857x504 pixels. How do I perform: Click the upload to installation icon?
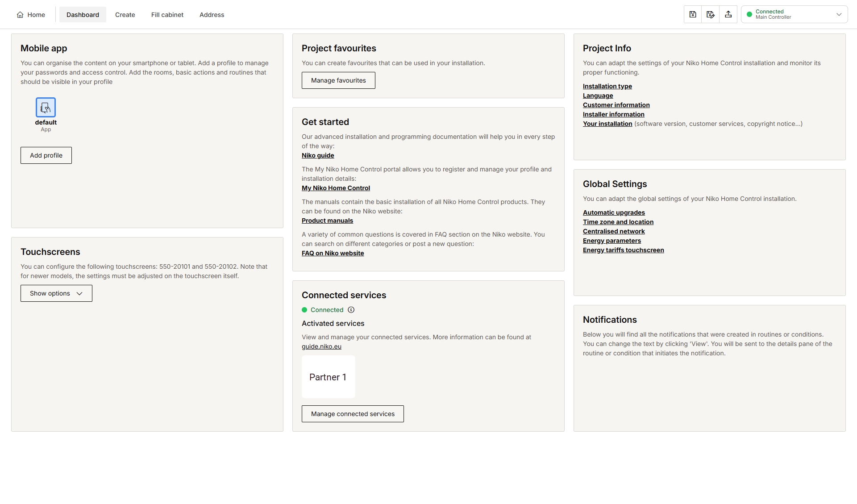(x=728, y=15)
